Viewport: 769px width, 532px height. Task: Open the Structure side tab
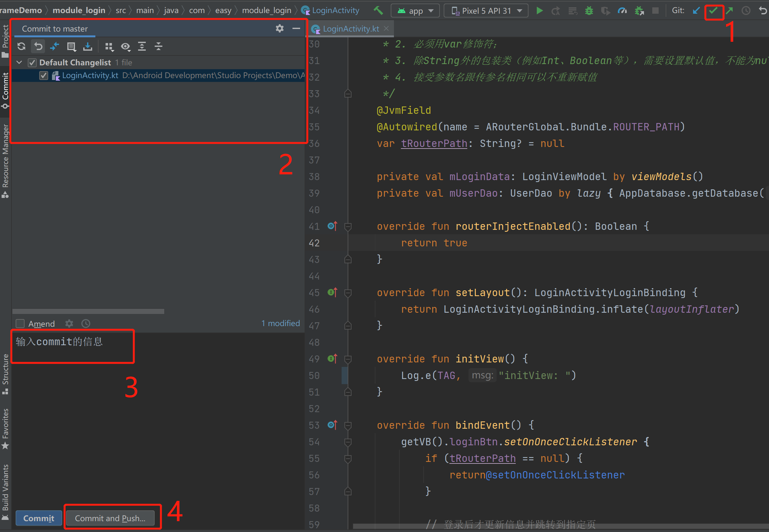tap(5, 374)
